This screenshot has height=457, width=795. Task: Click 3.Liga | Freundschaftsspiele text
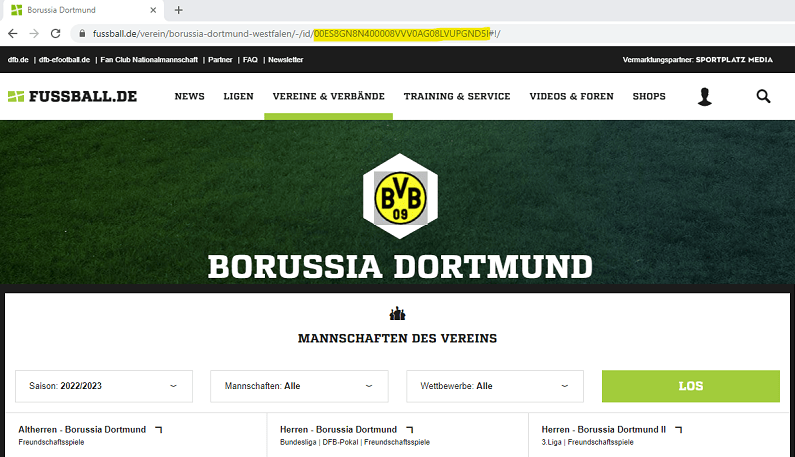coord(588,442)
